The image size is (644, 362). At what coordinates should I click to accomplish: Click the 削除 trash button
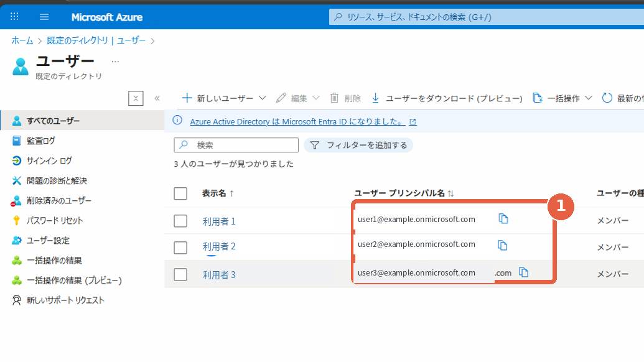345,98
